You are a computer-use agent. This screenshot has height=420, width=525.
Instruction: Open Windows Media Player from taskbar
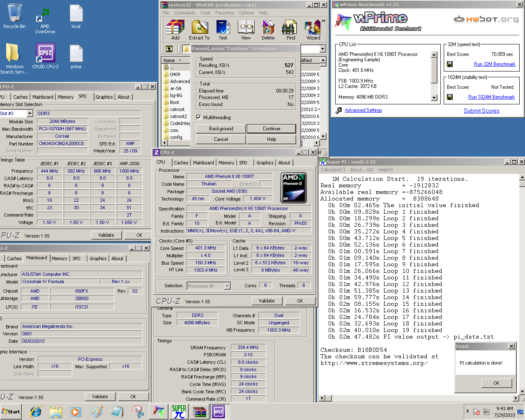tap(76, 412)
